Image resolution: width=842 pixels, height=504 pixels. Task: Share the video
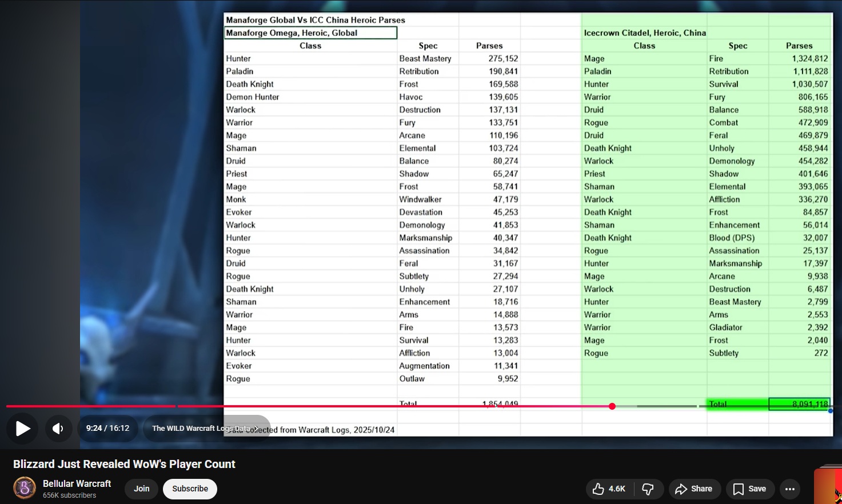click(695, 489)
